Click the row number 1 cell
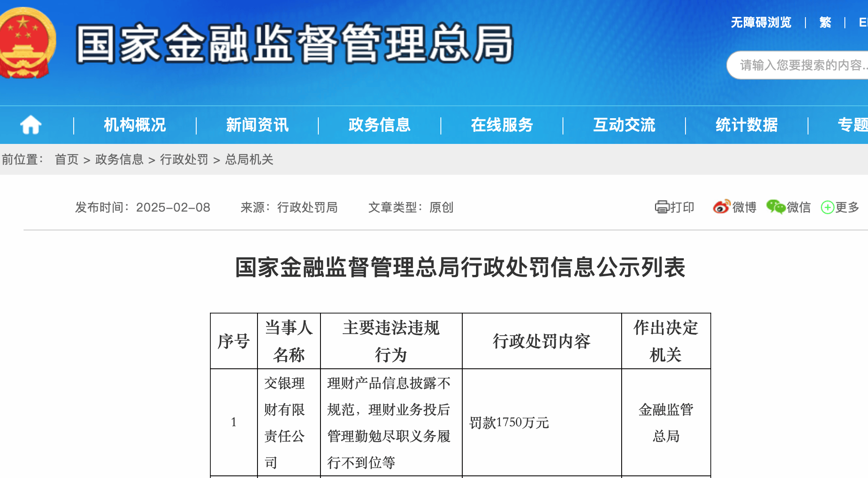 click(234, 422)
